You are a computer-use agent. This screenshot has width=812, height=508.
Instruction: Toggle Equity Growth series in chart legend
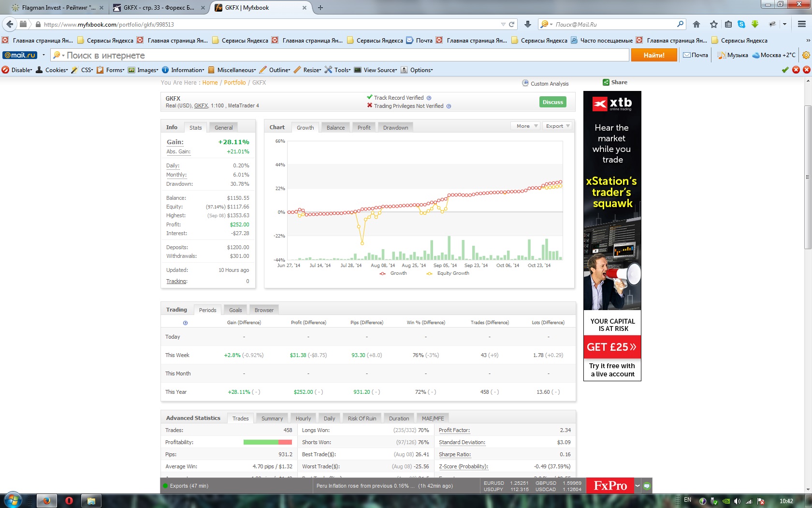(x=448, y=273)
